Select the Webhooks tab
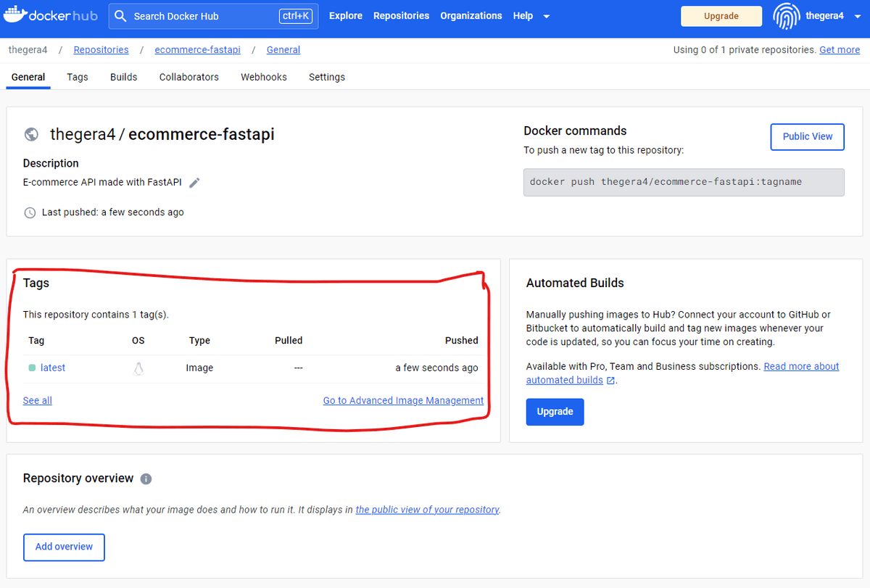The image size is (870, 588). (264, 77)
